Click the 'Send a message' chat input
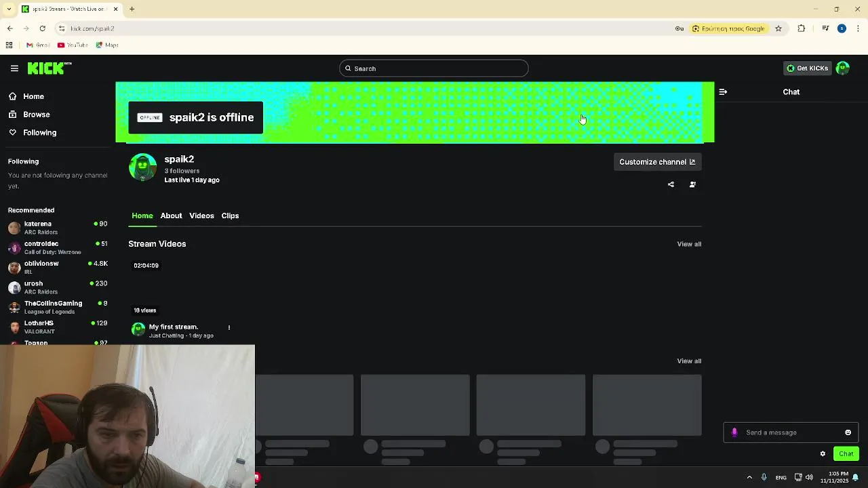868x488 pixels. [791, 432]
